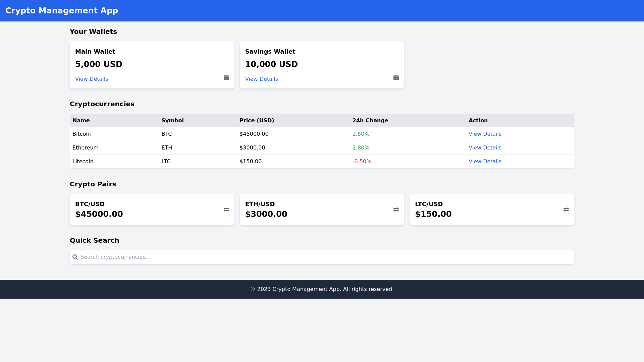Open View Details in Savings Wallet card
Image resolution: width=644 pixels, height=362 pixels.
(x=262, y=79)
